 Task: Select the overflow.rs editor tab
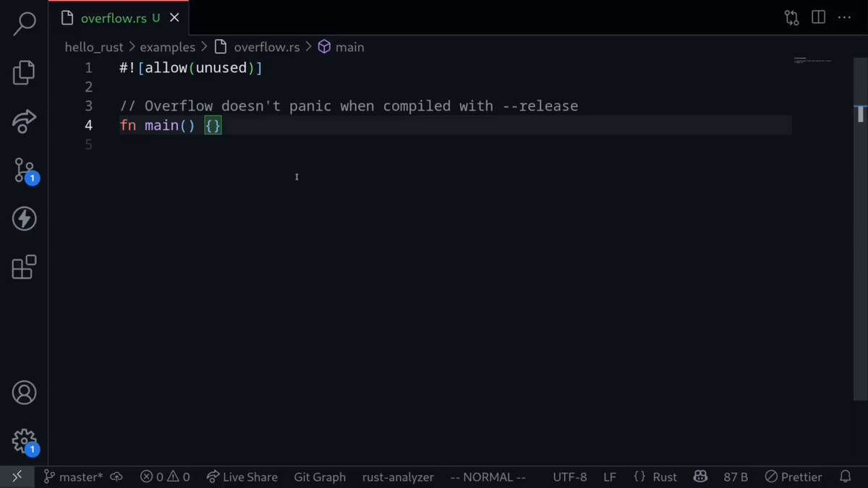click(113, 18)
